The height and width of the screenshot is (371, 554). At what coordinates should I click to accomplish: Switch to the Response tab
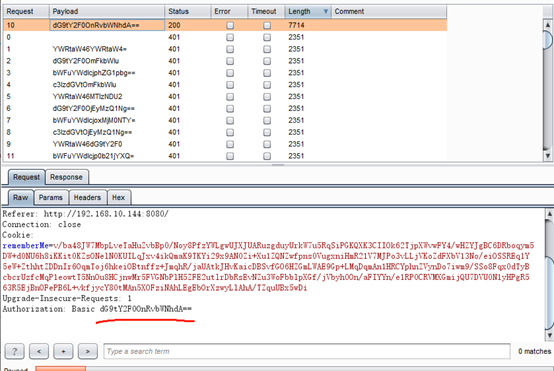coord(66,177)
